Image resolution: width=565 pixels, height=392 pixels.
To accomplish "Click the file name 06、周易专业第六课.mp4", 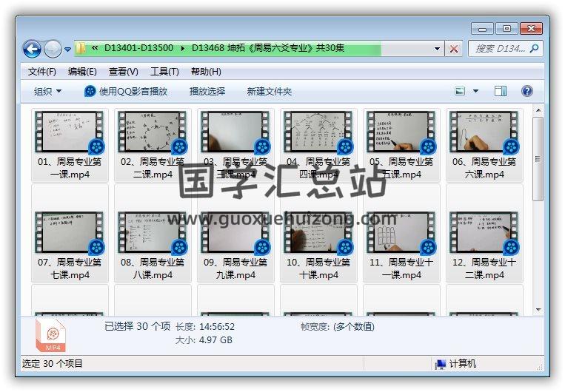I will tap(484, 168).
